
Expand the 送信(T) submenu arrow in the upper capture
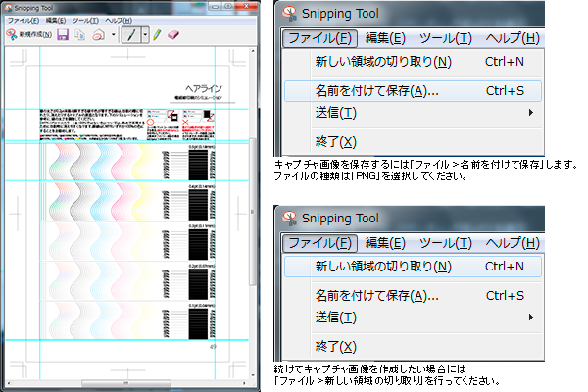[531, 113]
